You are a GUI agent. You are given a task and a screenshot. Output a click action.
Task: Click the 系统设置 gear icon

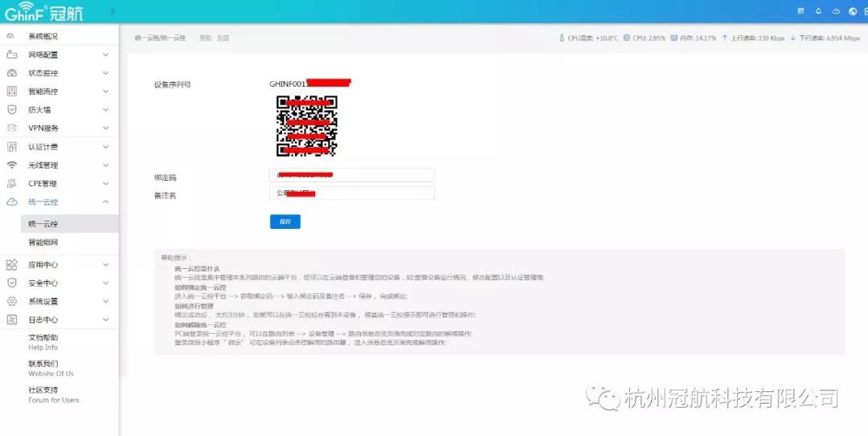11,302
